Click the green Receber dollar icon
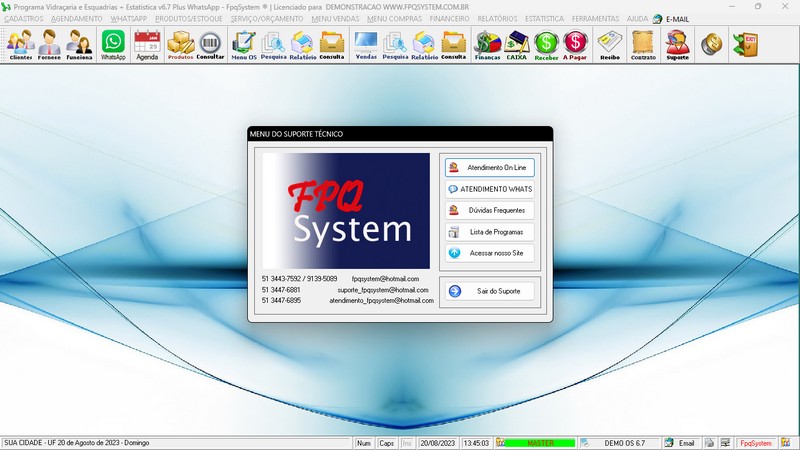Viewport: 800px width, 450px height. click(x=546, y=45)
